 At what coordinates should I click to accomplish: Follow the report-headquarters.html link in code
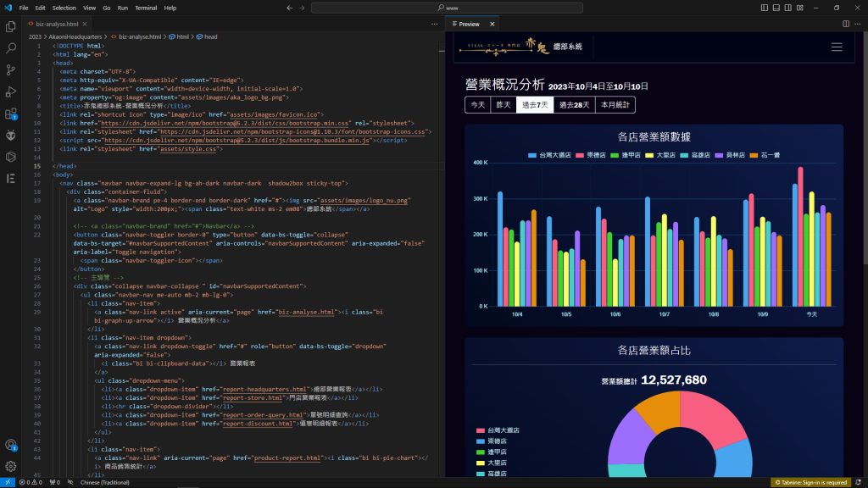click(264, 389)
